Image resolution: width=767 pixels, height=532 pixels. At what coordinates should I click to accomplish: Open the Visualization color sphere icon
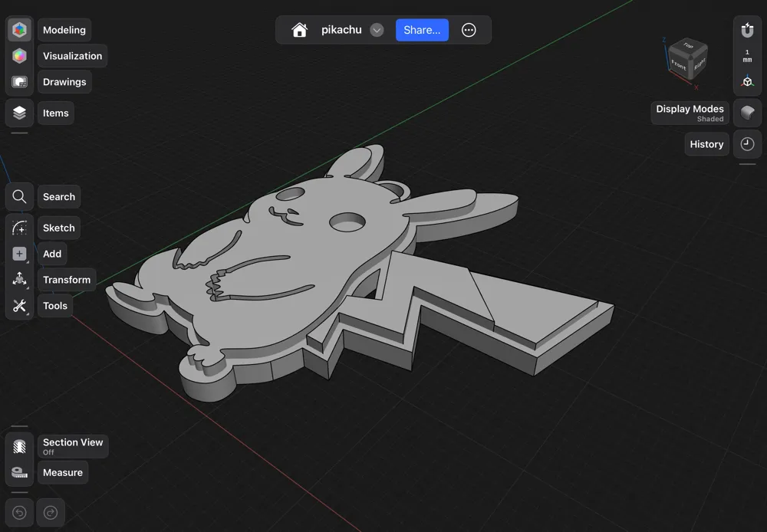(19, 55)
